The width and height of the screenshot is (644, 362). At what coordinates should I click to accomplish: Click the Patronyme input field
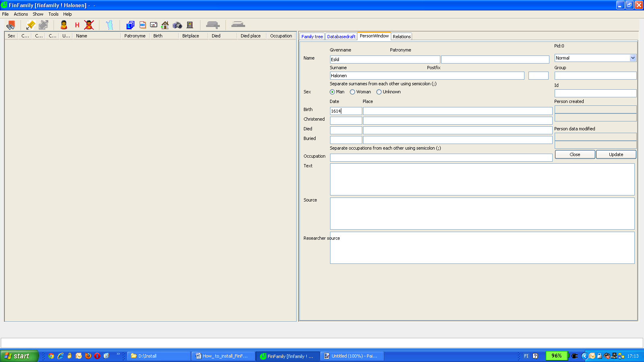click(495, 60)
